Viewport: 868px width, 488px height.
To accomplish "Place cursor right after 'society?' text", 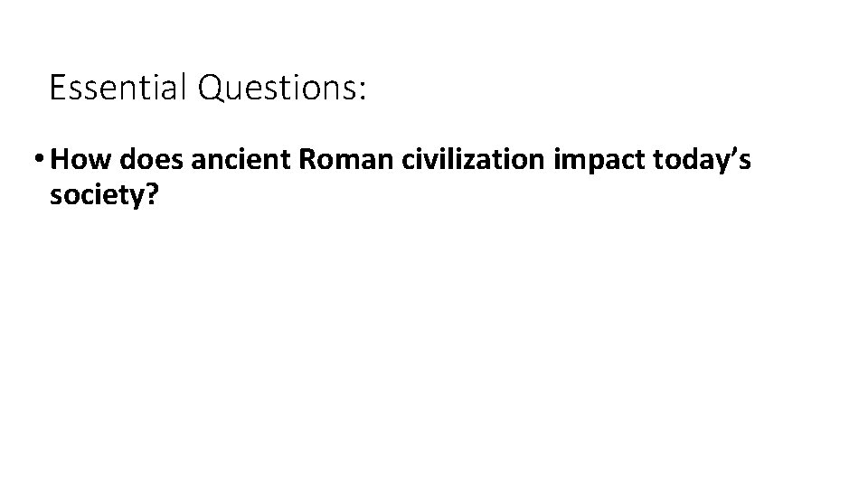I will pyautogui.click(x=160, y=195).
